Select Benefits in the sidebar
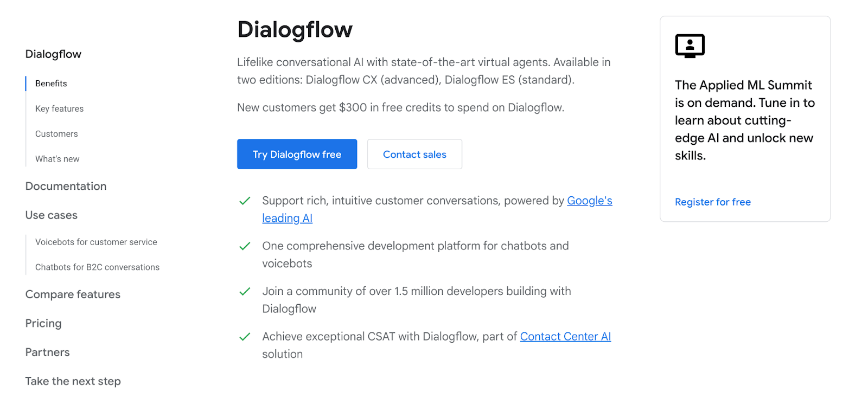 [51, 84]
